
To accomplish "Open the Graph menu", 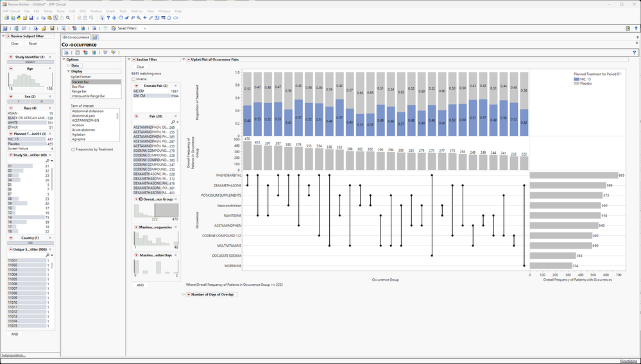I will click(110, 11).
